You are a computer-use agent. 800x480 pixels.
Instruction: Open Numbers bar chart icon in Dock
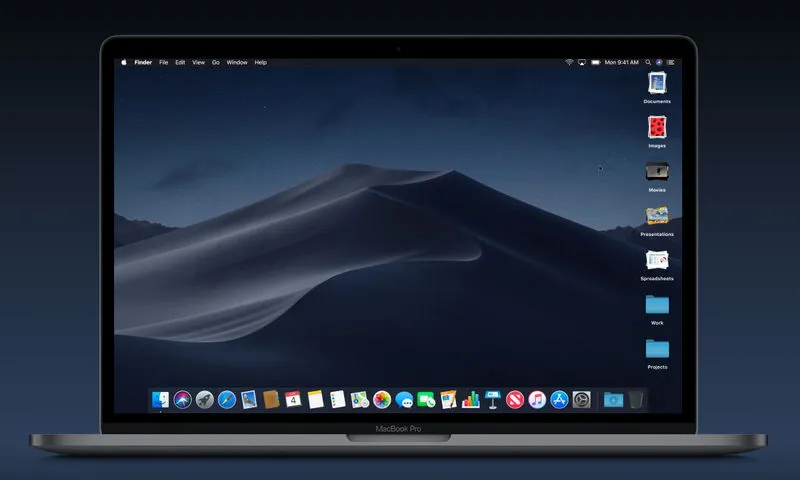(470, 399)
